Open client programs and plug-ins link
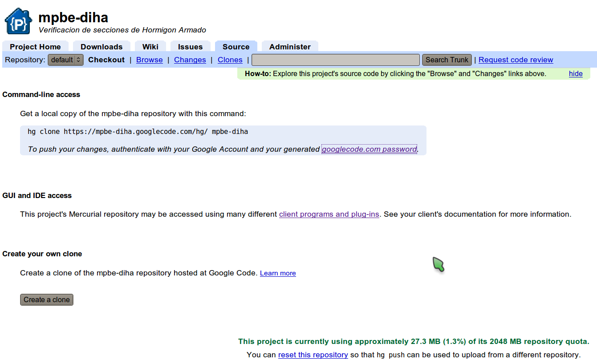This screenshot has width=597, height=364. click(x=329, y=214)
